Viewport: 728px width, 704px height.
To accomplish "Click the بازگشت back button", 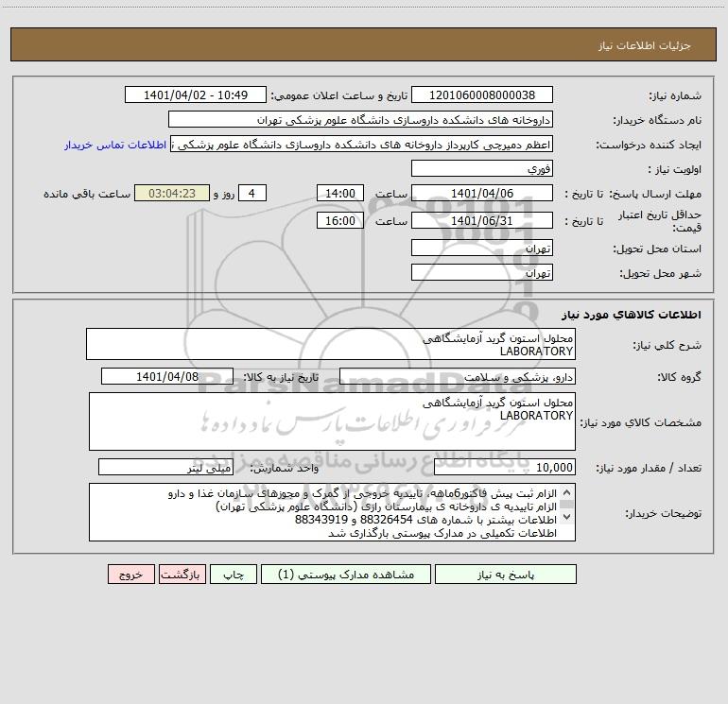I will tap(182, 575).
